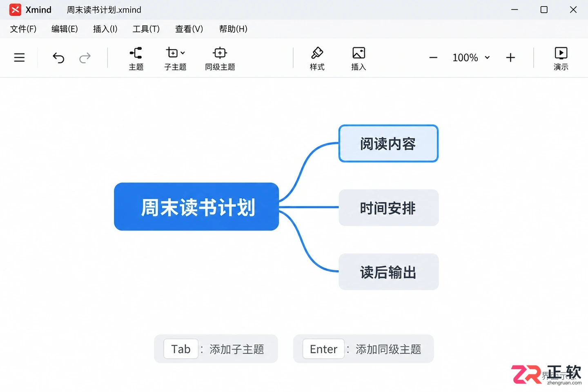Open the 查看(V) menu
The width and height of the screenshot is (588, 392).
(x=189, y=29)
